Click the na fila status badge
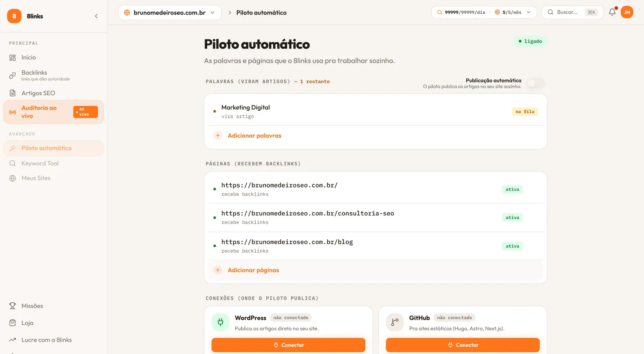Screen dimensions: 644x354 point(525,112)
